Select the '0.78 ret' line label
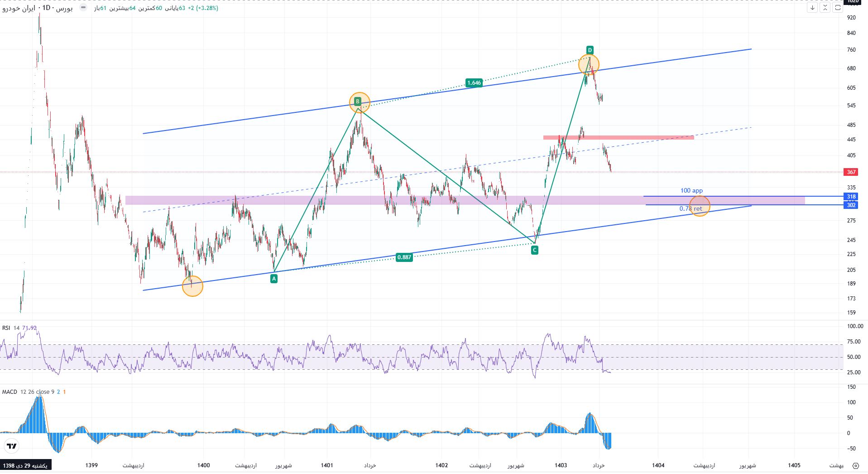868x474 pixels. pos(691,208)
